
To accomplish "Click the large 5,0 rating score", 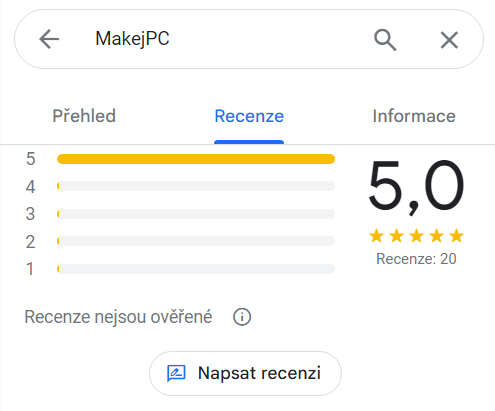I will [x=416, y=187].
